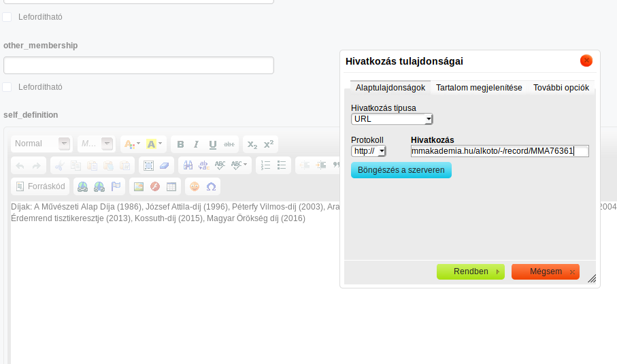This screenshot has width=617, height=364.
Task: Decrease indent of the paragraph
Action: (305, 165)
